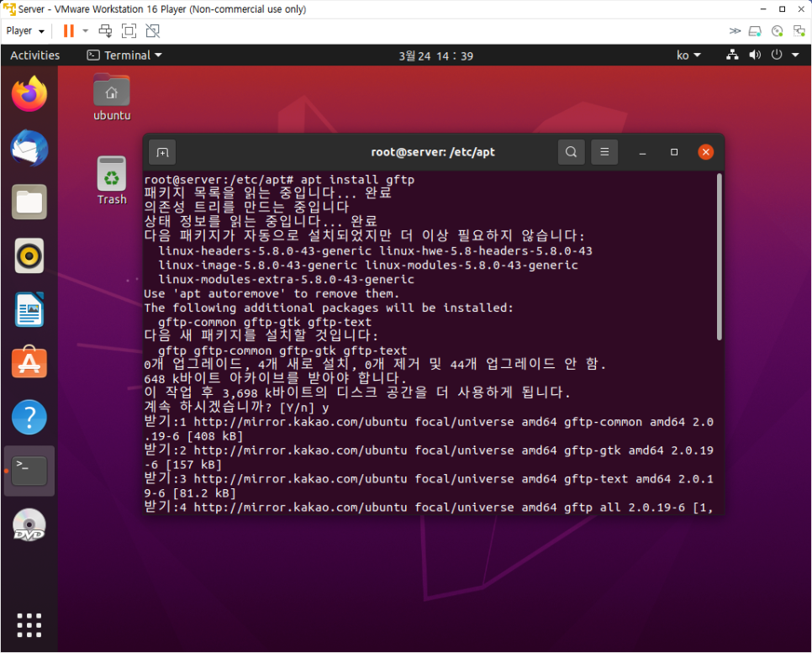812x653 pixels.
Task: Launch LibreOffice Writer from the dock
Action: (29, 309)
